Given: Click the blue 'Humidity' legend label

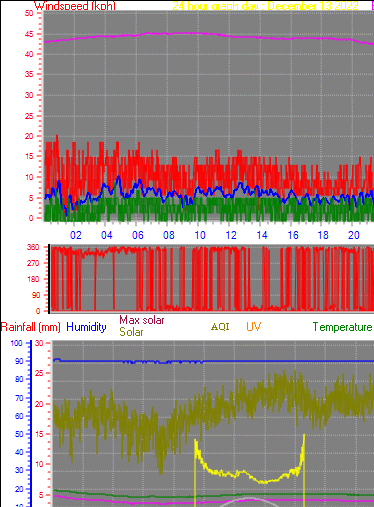Looking at the screenshot, I should [86, 327].
